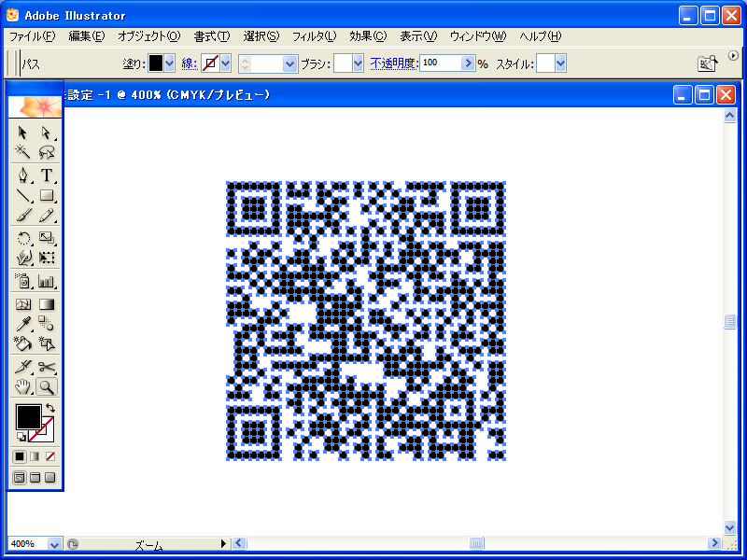Set paint mode to None

point(50,456)
